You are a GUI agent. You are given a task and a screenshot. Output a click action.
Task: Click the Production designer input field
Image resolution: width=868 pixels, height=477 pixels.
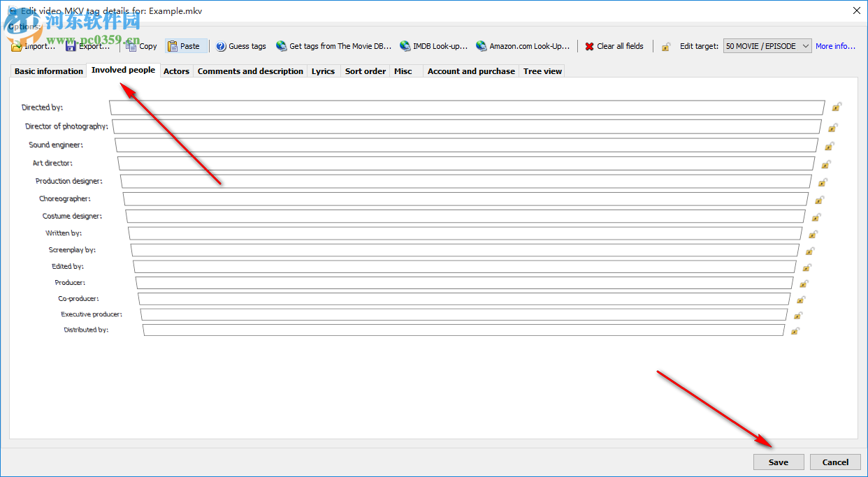point(466,181)
